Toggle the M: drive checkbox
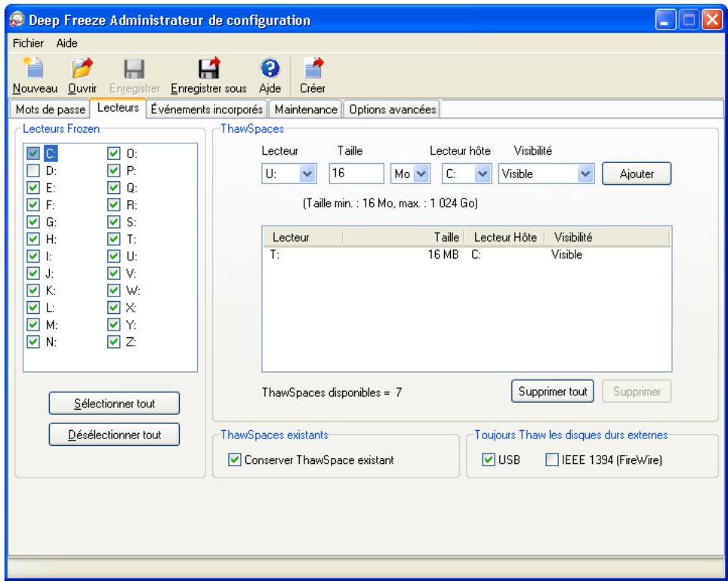 coord(33,324)
